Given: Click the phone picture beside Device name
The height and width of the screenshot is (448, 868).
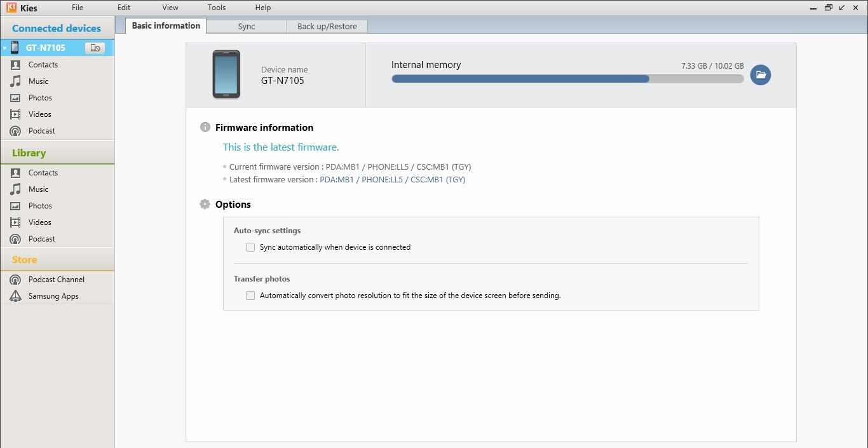Looking at the screenshot, I should click(226, 74).
